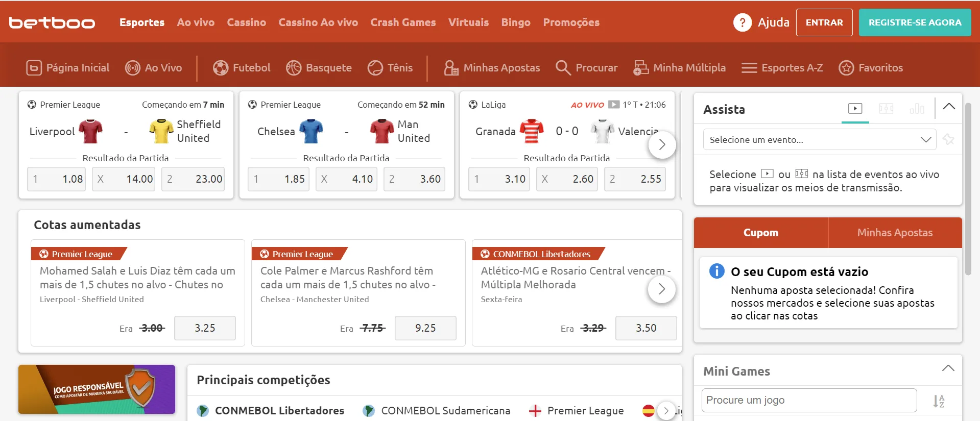
Task: Open the Crash Games tab
Action: (x=403, y=22)
